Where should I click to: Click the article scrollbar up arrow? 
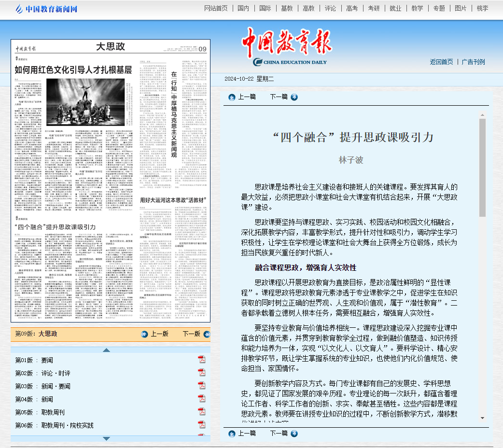pos(482,115)
